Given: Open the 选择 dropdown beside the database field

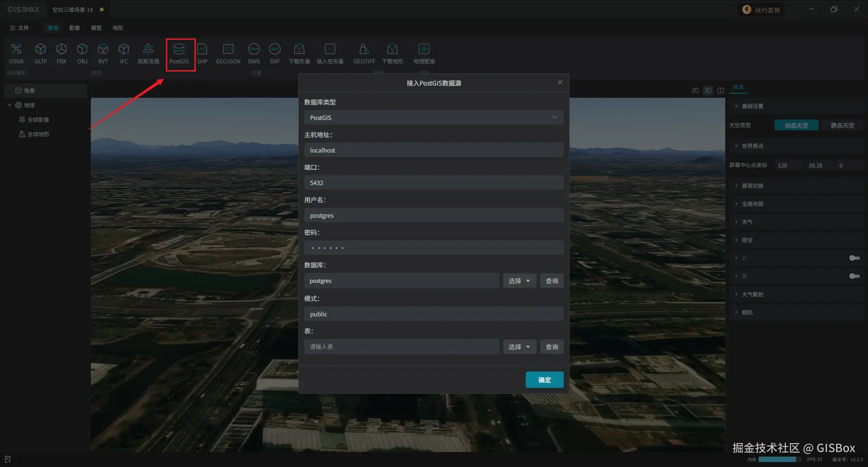Looking at the screenshot, I should (519, 281).
